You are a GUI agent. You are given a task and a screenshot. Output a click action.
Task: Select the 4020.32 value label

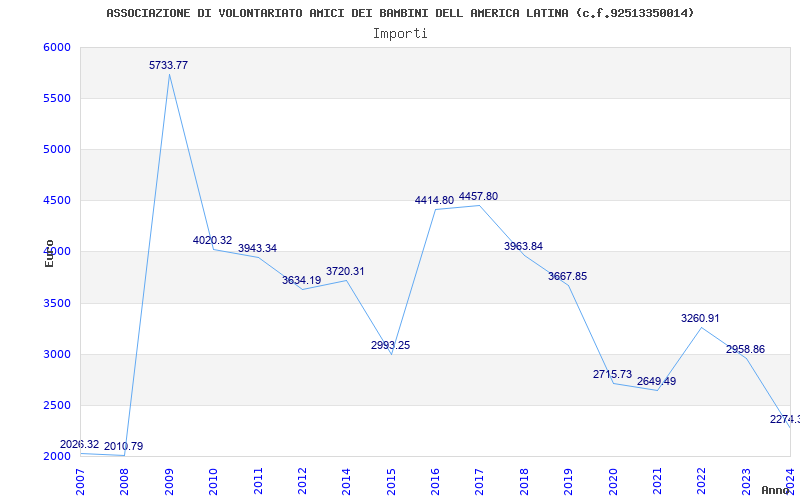212,240
